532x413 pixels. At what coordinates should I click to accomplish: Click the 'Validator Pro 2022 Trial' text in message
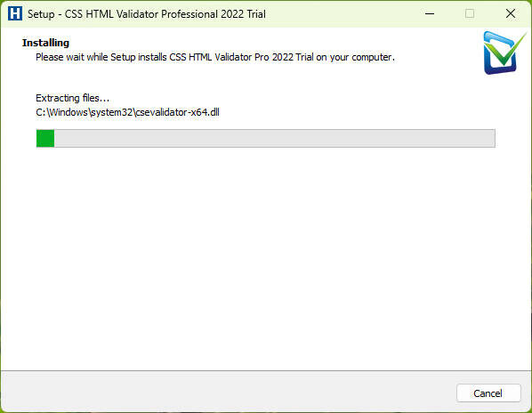tap(264, 57)
